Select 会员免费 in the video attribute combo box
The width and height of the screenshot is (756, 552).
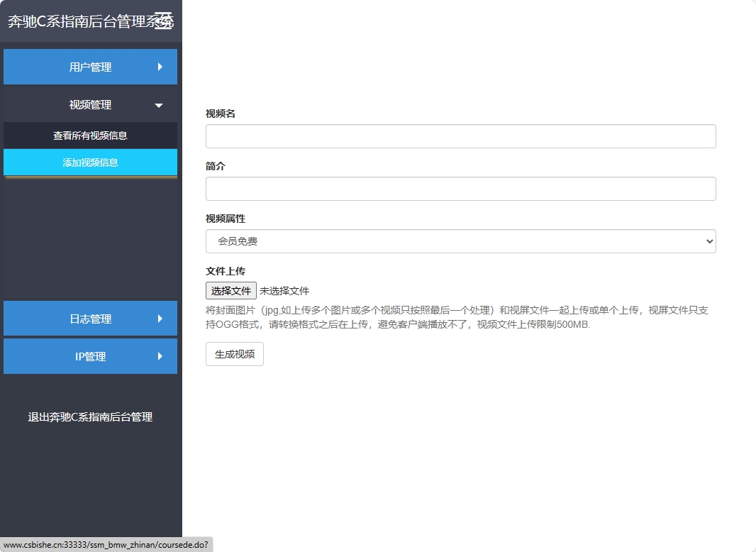[460, 241]
